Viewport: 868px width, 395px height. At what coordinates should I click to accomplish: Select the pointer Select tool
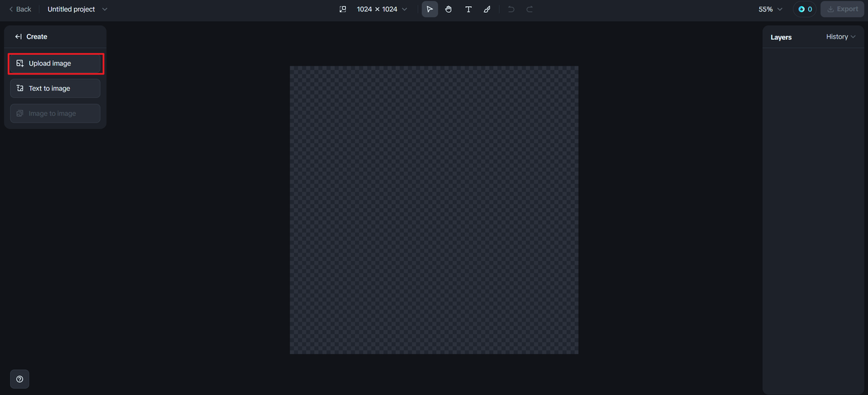[x=429, y=9]
